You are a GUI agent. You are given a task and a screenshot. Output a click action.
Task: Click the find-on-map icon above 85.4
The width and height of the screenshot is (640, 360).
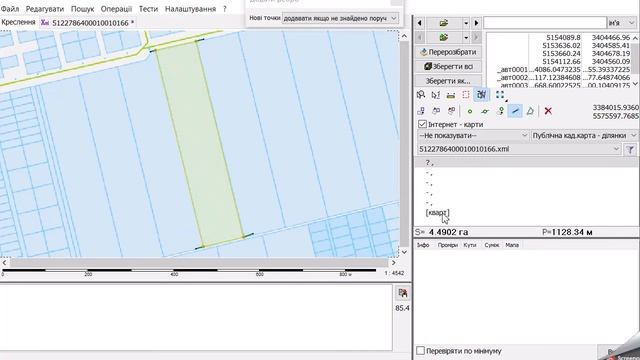pyautogui.click(x=402, y=293)
